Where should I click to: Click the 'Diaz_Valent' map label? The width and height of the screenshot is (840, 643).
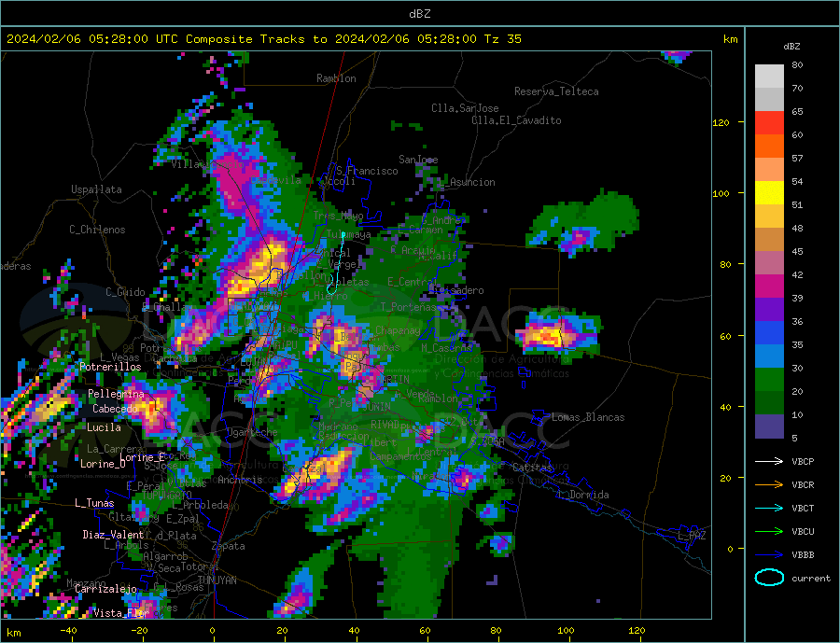point(113,535)
